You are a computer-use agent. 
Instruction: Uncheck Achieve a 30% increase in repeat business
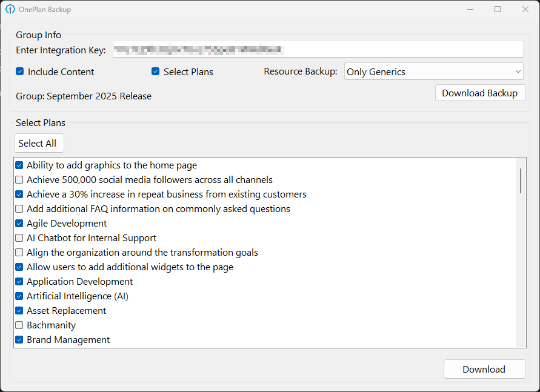[x=19, y=194]
